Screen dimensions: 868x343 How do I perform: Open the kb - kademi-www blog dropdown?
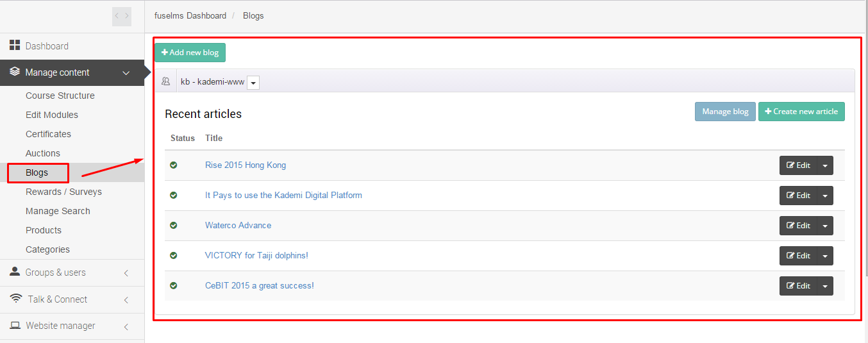[x=253, y=83]
